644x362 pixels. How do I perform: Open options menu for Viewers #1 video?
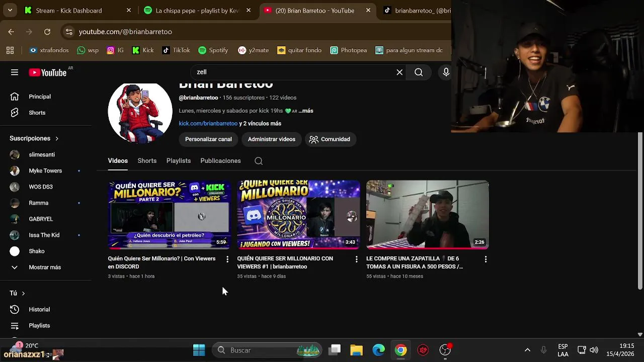click(x=357, y=259)
